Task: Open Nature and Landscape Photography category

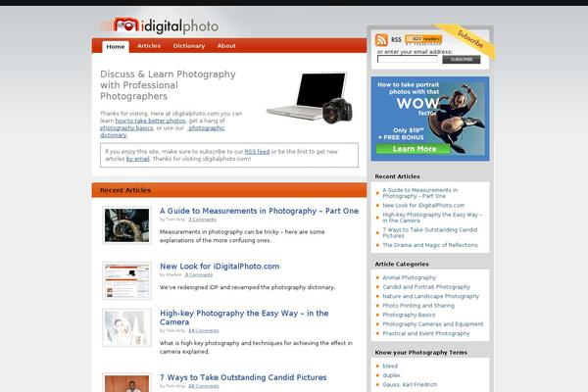Action: pyautogui.click(x=431, y=296)
